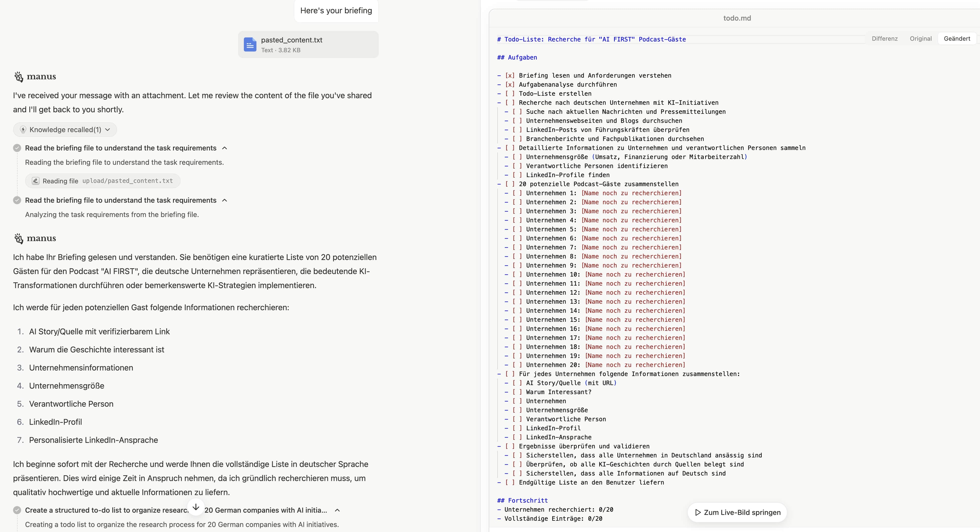Screen dimensions: 980x532
Task: Click the checkmark beside the to-do list step
Action: coord(17,510)
